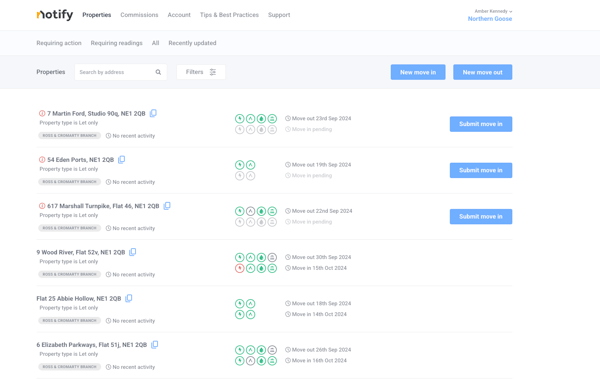Submit move in for 617 Marshall Turnpike

481,217
